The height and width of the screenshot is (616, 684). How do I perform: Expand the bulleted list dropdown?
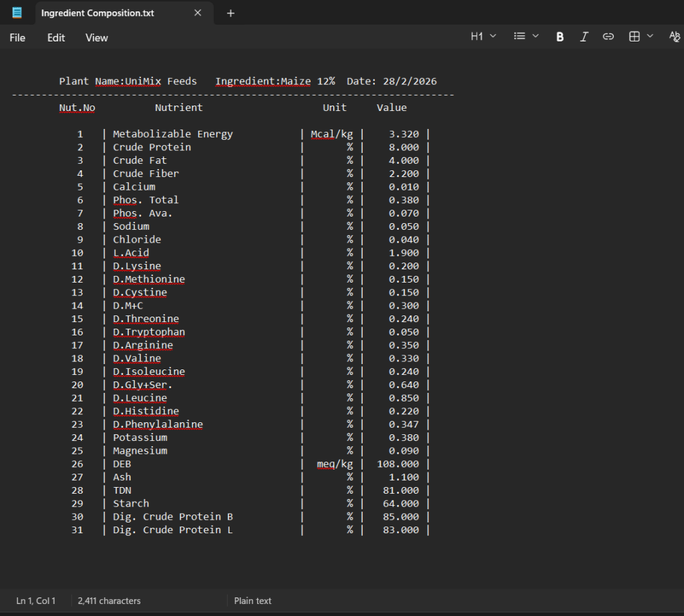(x=526, y=37)
